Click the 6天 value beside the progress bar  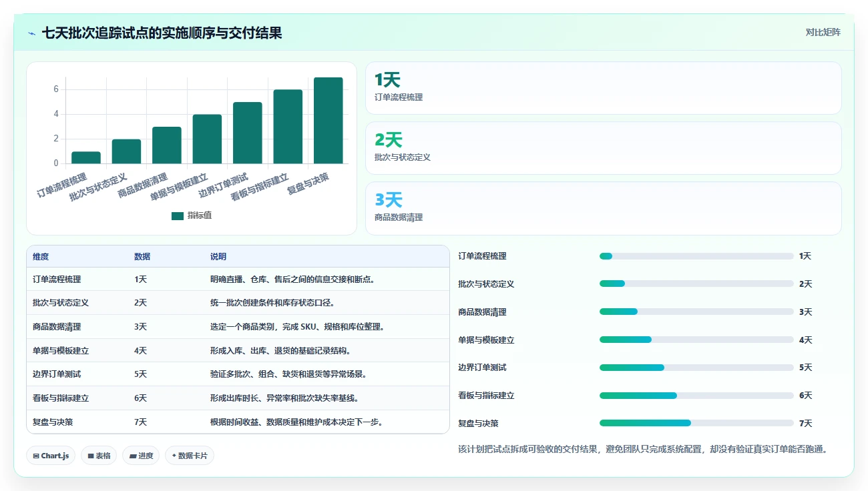coord(805,396)
